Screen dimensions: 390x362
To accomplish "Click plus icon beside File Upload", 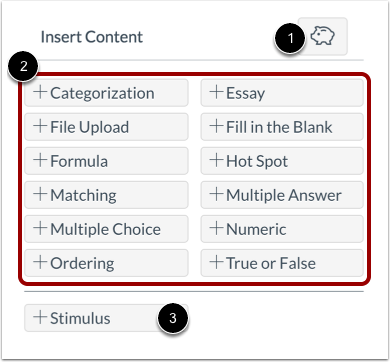I will pos(40,126).
